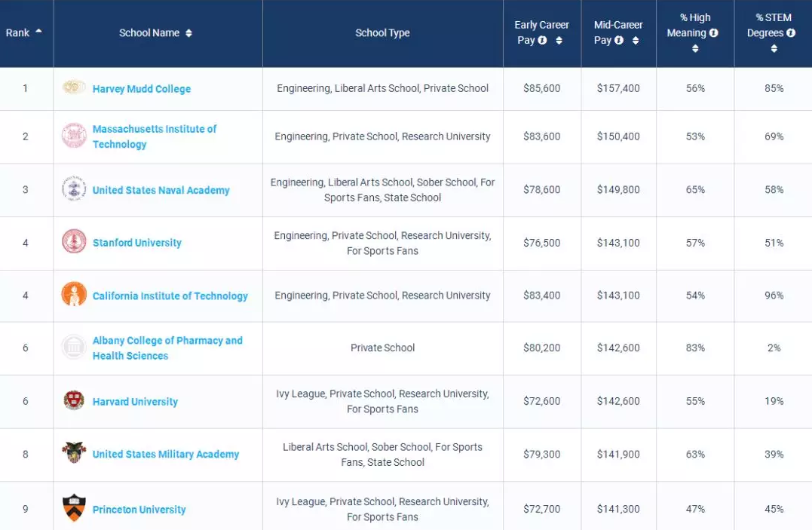The width and height of the screenshot is (812, 530).
Task: Select Naval Academy high meaning 65%
Action: pyautogui.click(x=695, y=190)
